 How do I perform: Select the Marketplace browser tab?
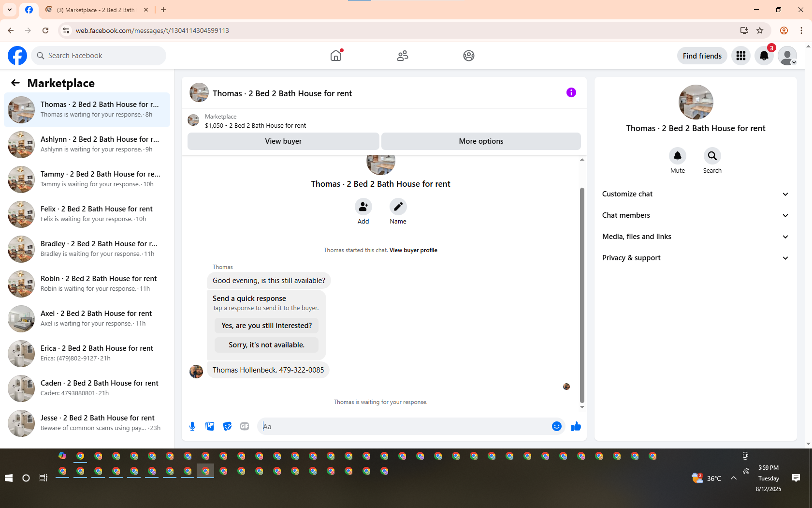[x=97, y=10]
